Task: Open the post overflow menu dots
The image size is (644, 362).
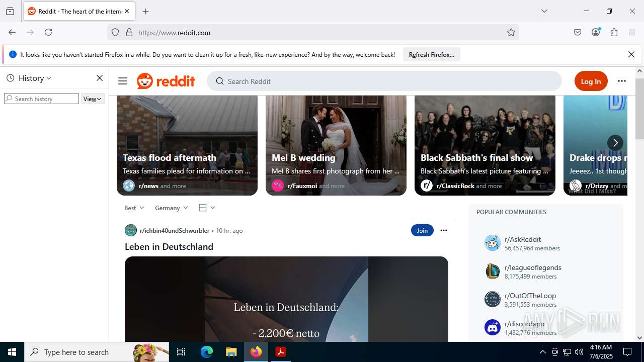Action: coord(443,230)
